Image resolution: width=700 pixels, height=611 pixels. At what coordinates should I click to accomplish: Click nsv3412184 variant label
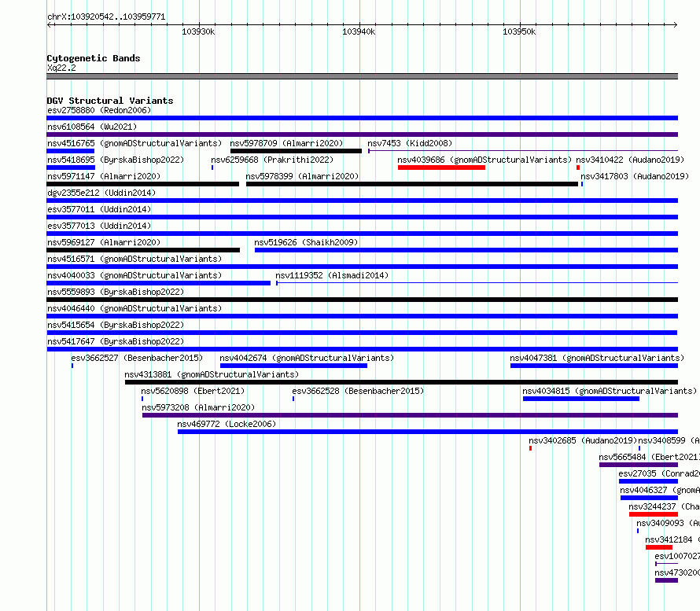[672, 539]
